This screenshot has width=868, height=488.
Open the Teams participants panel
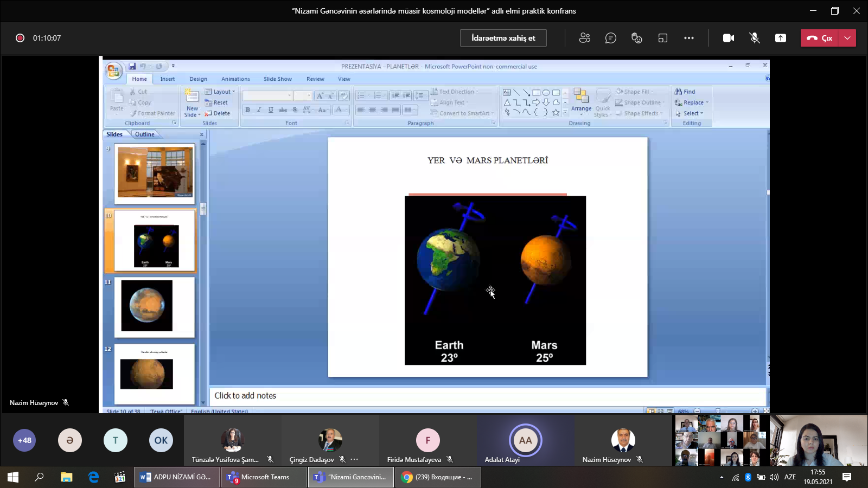coord(584,38)
